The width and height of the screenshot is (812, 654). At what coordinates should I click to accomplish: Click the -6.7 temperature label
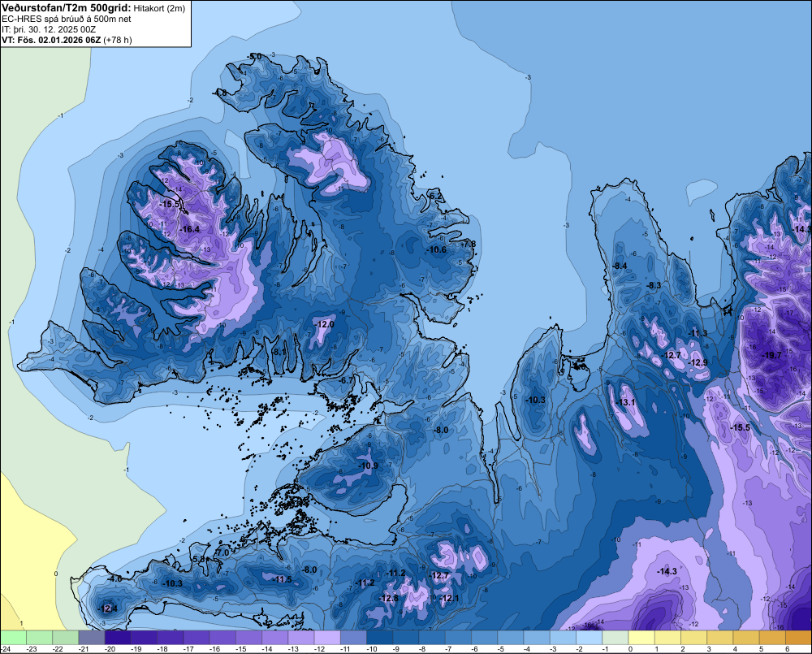pos(346,380)
